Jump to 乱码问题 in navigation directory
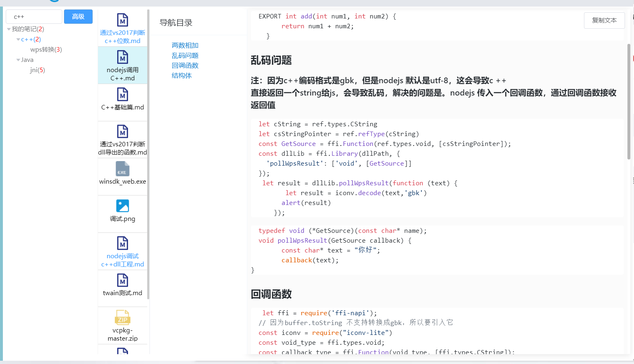 185,55
